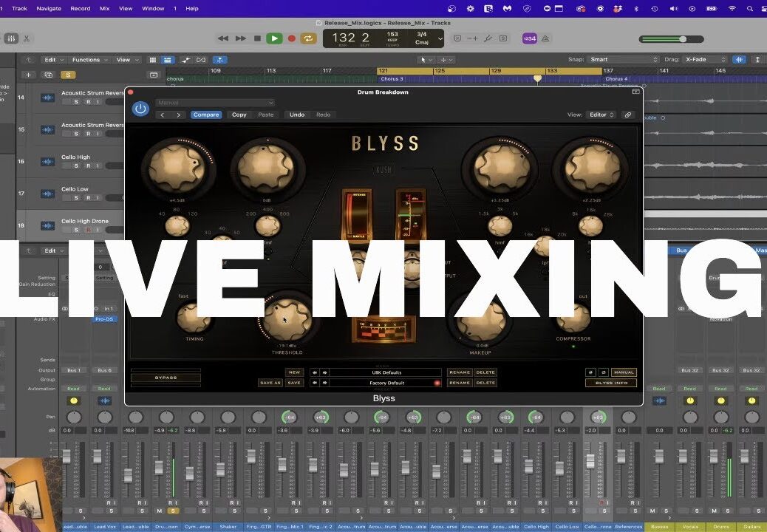The image size is (767, 532).
Task: Click SAVE AS in Blyss preset bar
Action: tap(270, 383)
